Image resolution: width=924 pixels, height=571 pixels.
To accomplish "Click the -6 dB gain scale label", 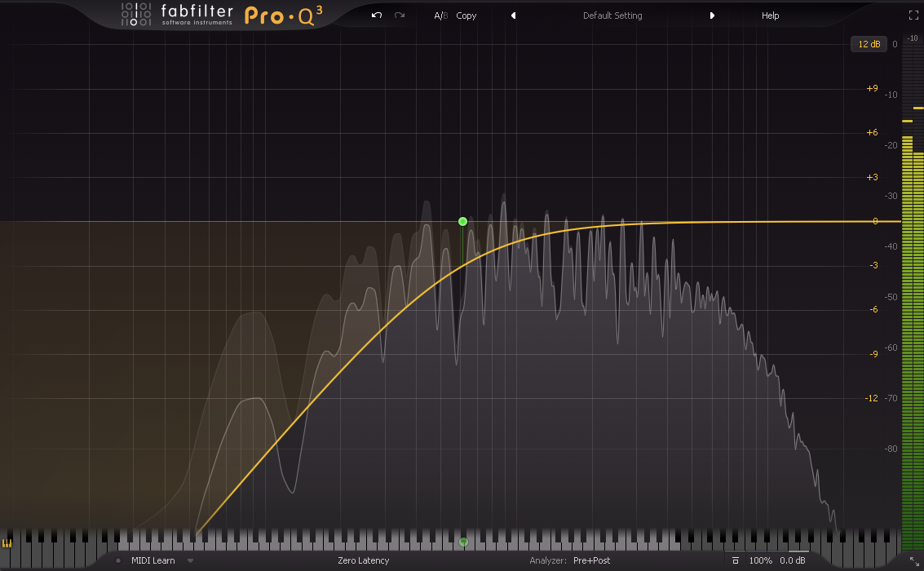I will tap(873, 309).
